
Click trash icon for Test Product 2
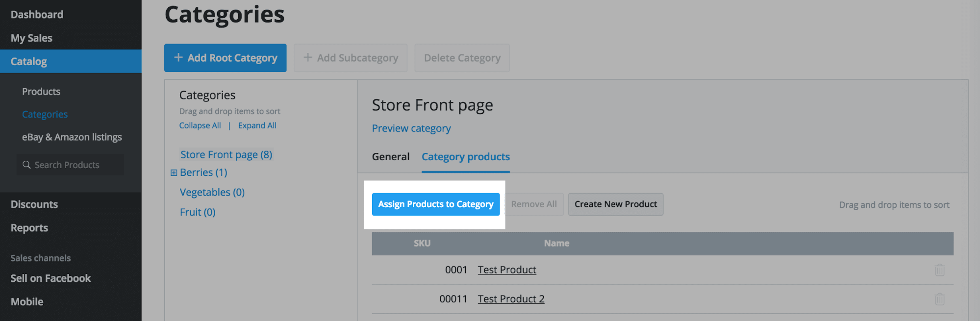click(x=939, y=299)
